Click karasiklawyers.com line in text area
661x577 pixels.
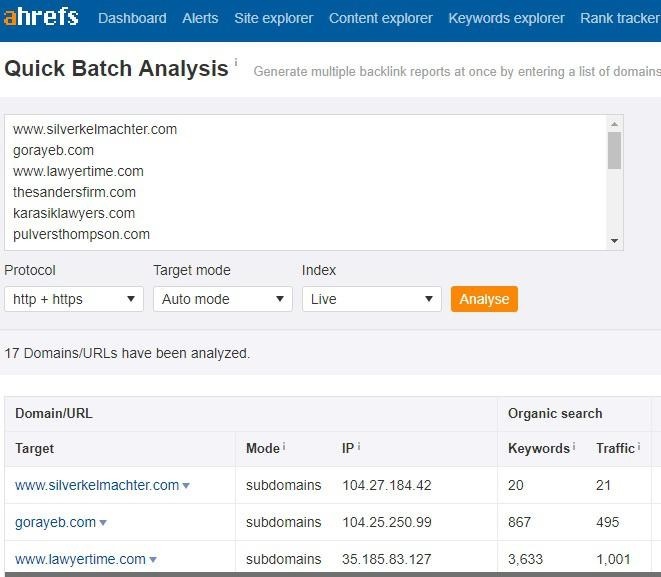pyautogui.click(x=74, y=214)
